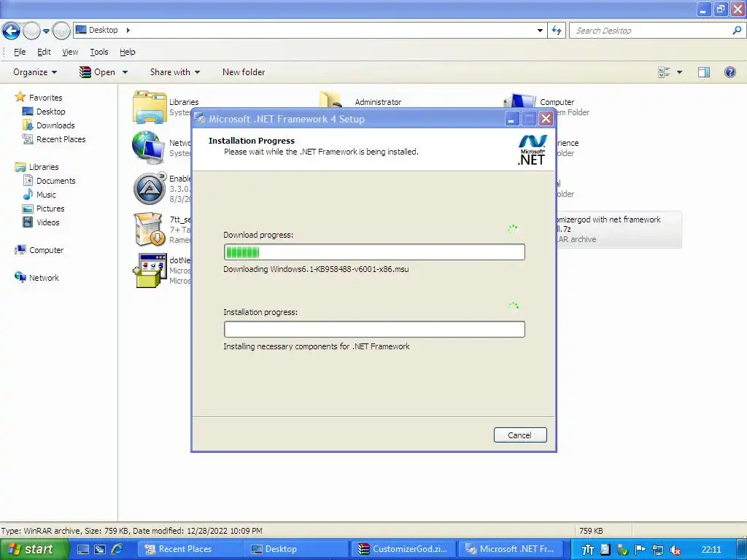This screenshot has width=747, height=560.
Task: Open the Help menu
Action: [127, 52]
